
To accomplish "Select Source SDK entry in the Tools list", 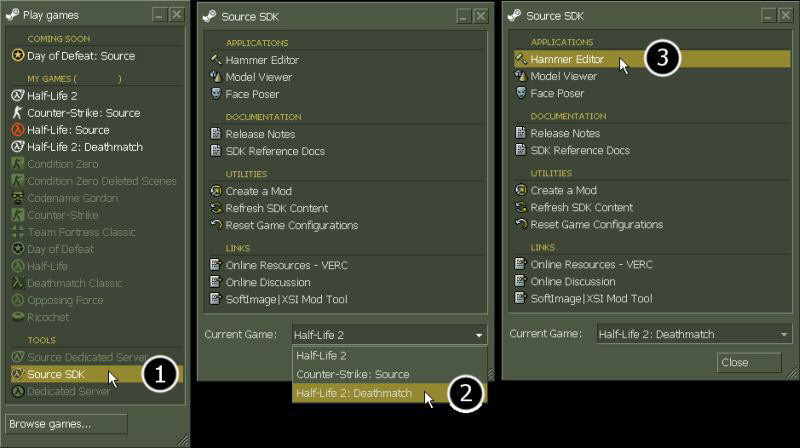I will click(x=97, y=374).
